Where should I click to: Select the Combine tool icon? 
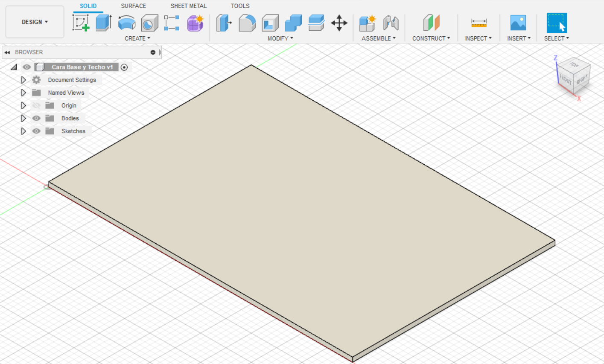click(x=293, y=23)
